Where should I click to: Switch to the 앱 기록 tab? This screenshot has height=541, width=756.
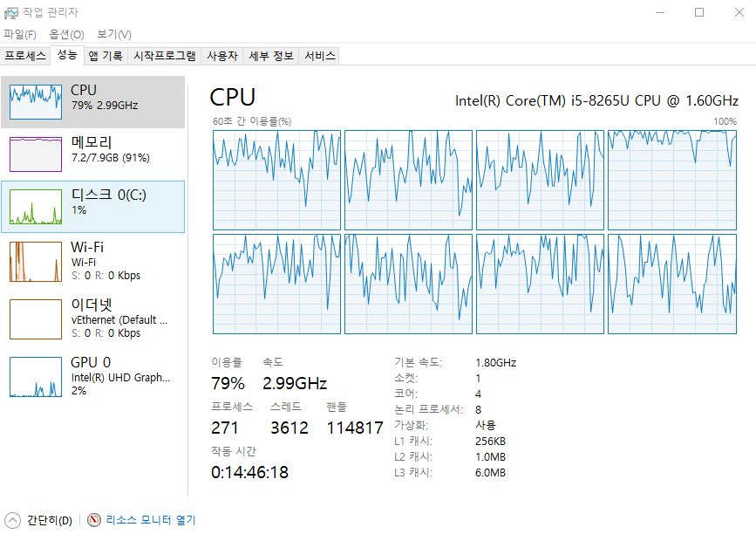(106, 56)
